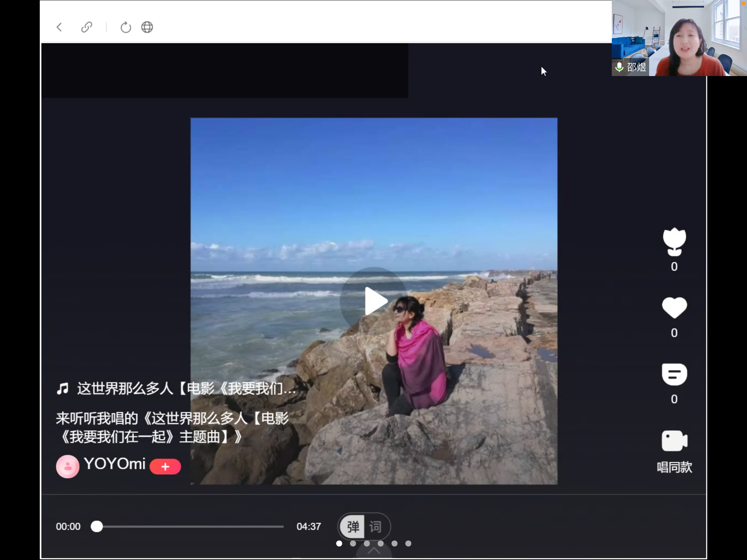Reload page with refresh icon
Screen dimensions: 747x560
(x=126, y=27)
